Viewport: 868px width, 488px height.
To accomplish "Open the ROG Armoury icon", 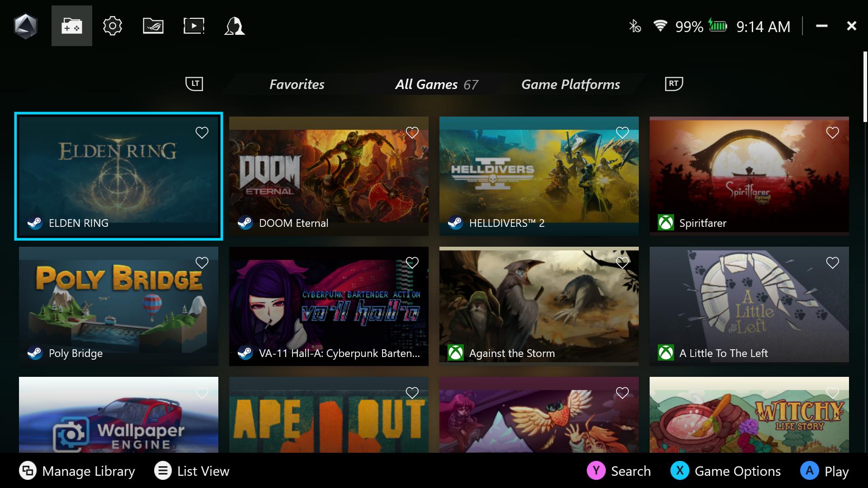I will click(x=153, y=25).
